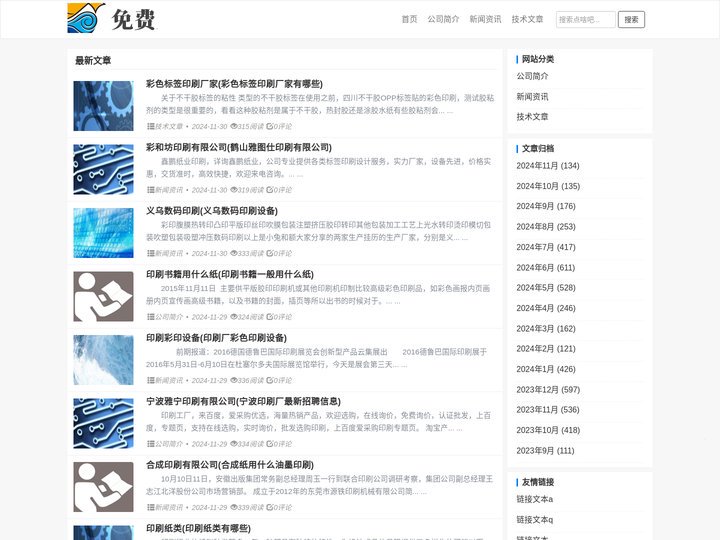
Task: Select 公司简介 in 网站分类 sidebar
Action: (x=532, y=76)
